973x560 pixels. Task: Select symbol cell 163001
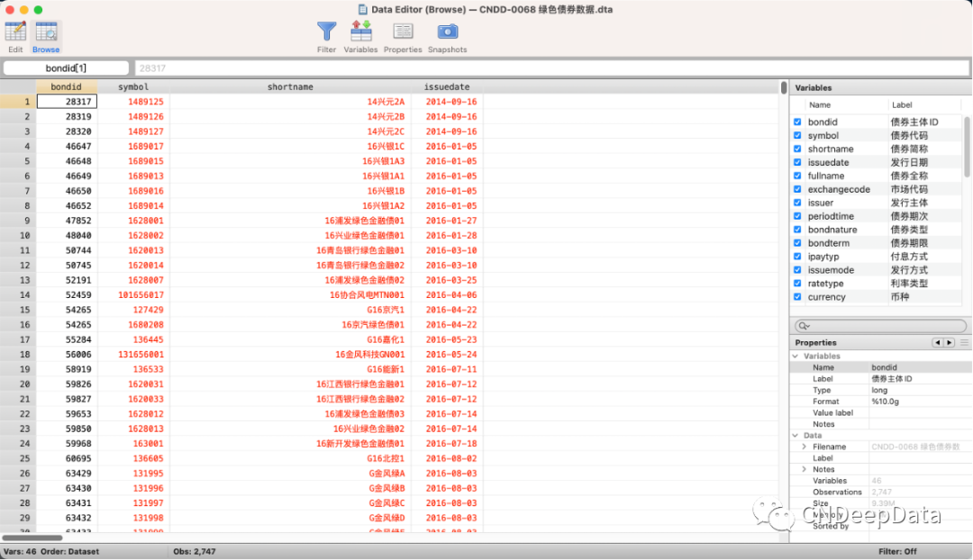pos(133,444)
